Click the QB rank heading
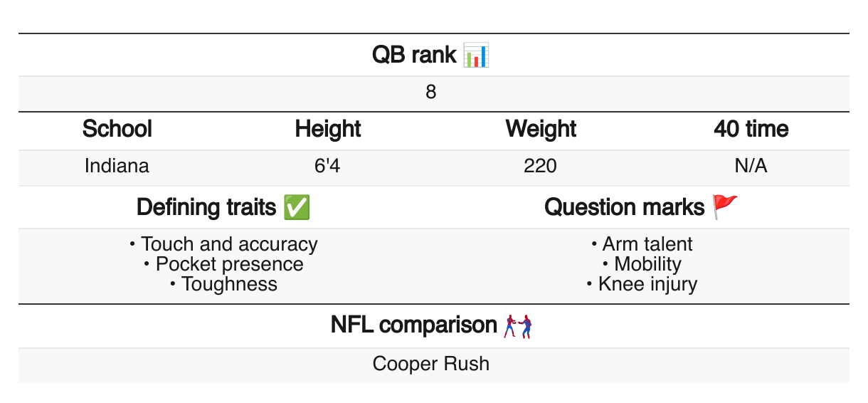The image size is (868, 403). [x=414, y=55]
